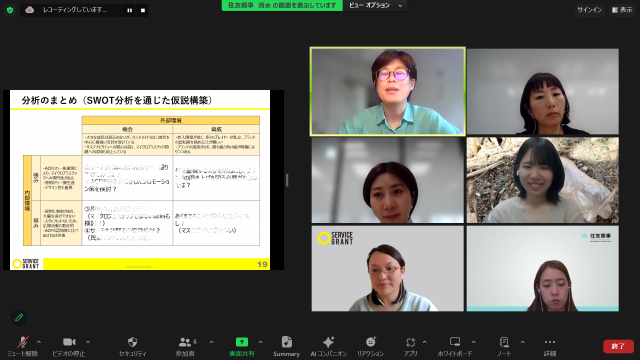Stop video with the camera button
The width and height of the screenshot is (640, 360).
coord(69,342)
